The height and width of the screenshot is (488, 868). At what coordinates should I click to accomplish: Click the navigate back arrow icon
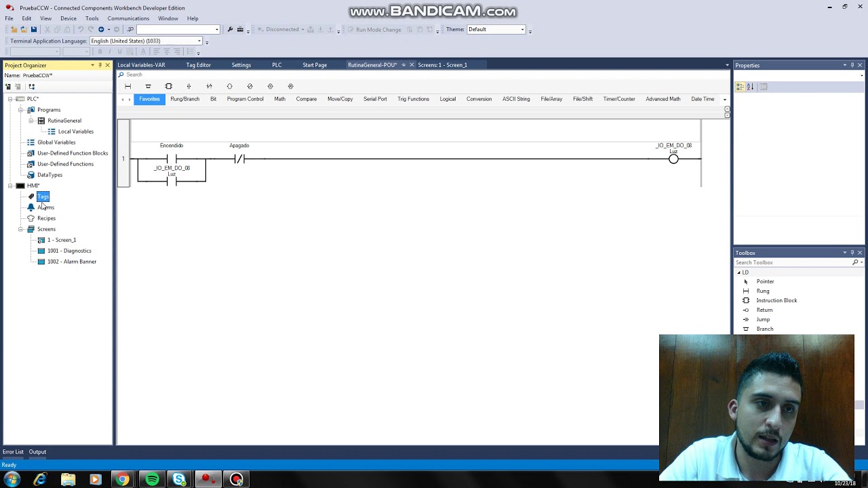coord(101,29)
